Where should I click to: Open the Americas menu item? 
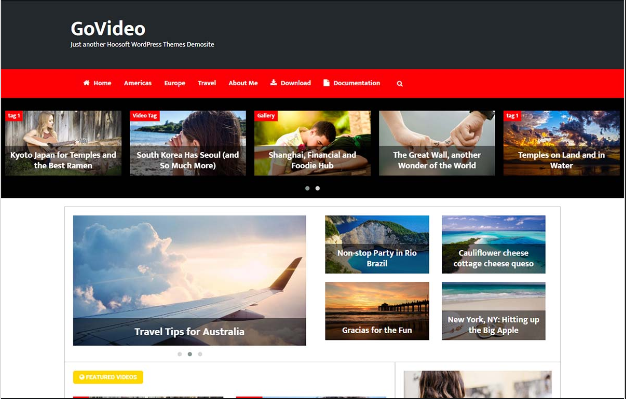point(138,83)
